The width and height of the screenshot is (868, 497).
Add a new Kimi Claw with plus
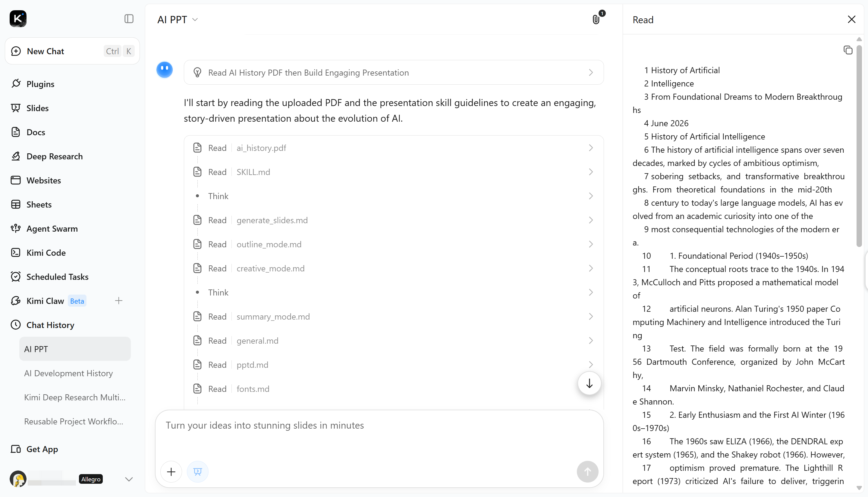pyautogui.click(x=119, y=301)
